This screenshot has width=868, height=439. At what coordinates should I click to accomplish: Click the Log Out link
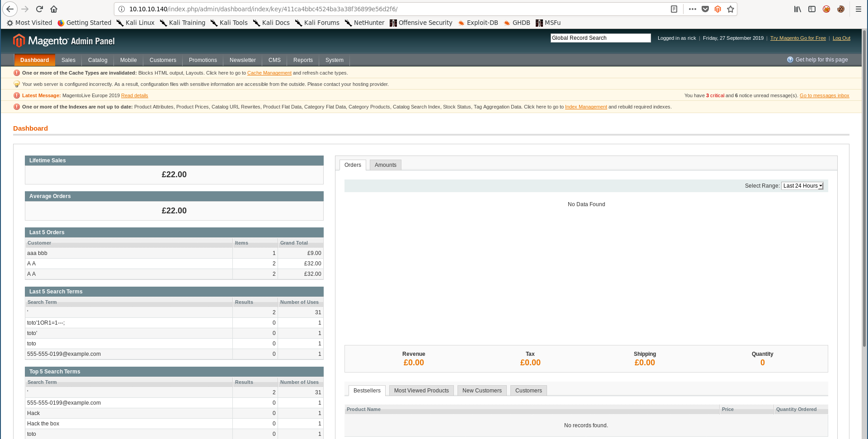(x=841, y=38)
